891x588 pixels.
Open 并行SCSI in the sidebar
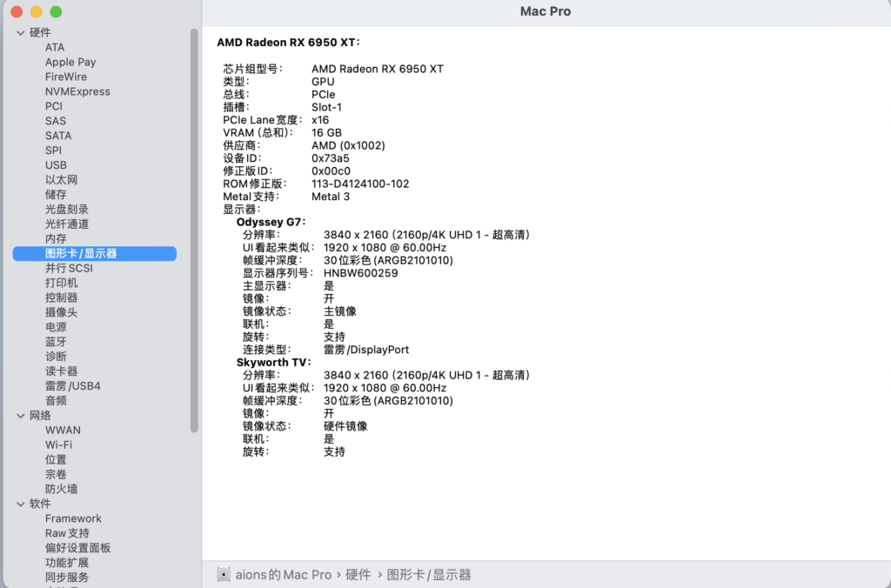69,268
